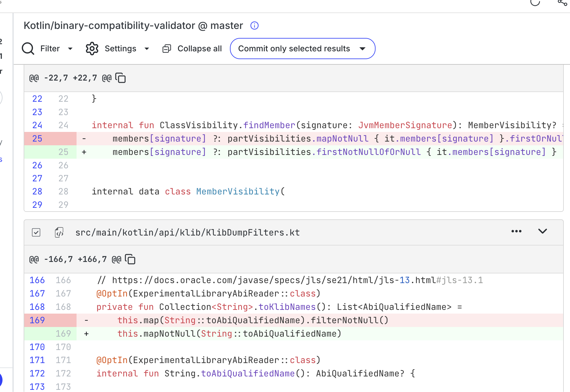Click the docs.oracle.com comment line
Screen dimensions: 570x392
[x=290, y=280]
